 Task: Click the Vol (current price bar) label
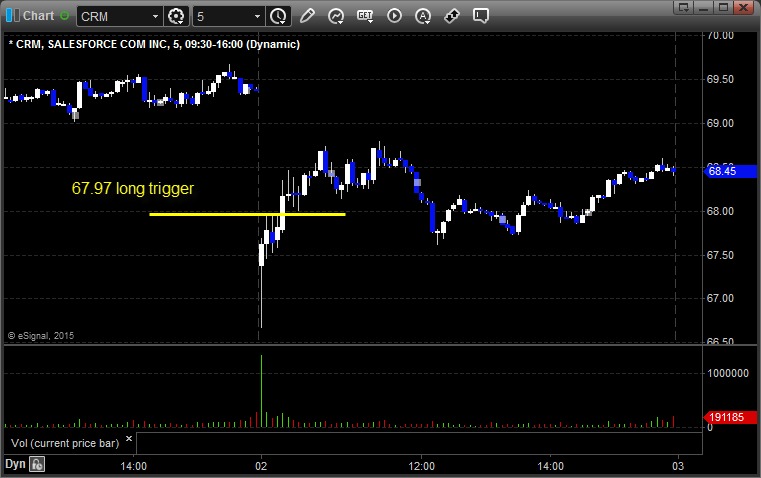(65, 444)
